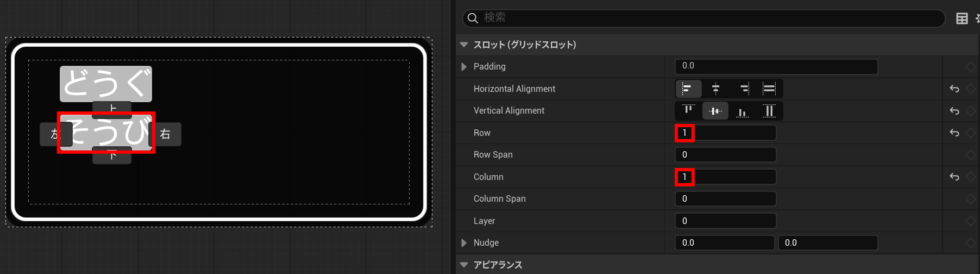The image size is (980, 274).
Task: Open the property matrix table view icon
Action: pos(962,18)
